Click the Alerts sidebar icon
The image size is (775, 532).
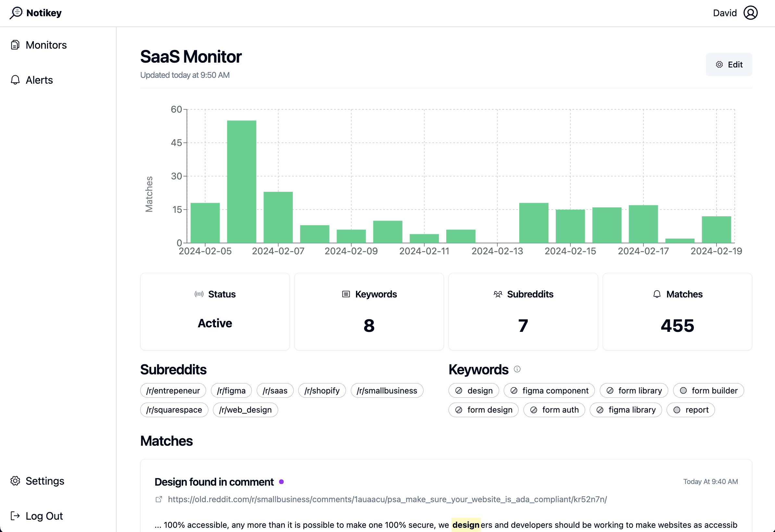[15, 79]
